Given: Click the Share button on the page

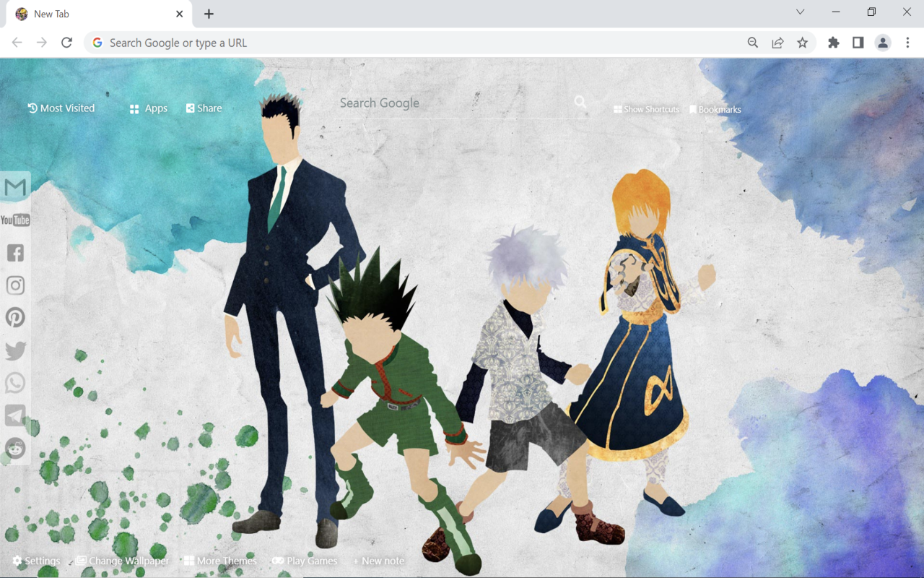Looking at the screenshot, I should point(204,108).
